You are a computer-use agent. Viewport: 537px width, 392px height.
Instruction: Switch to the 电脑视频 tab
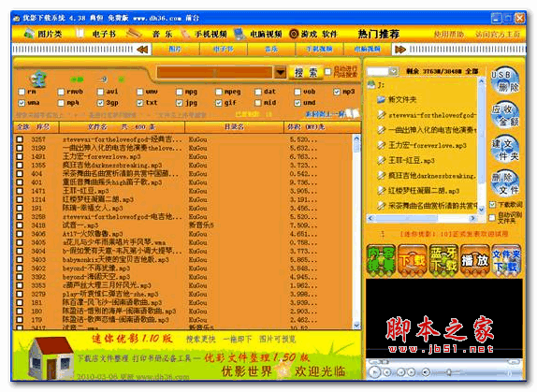367,50
